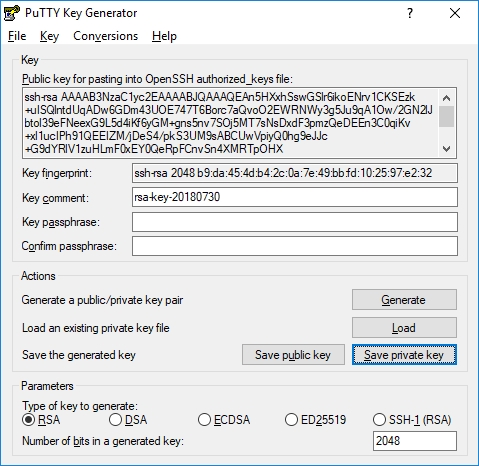This screenshot has height=466, width=479.
Task: Close the PuTTY Key Generator window
Action: [455, 13]
